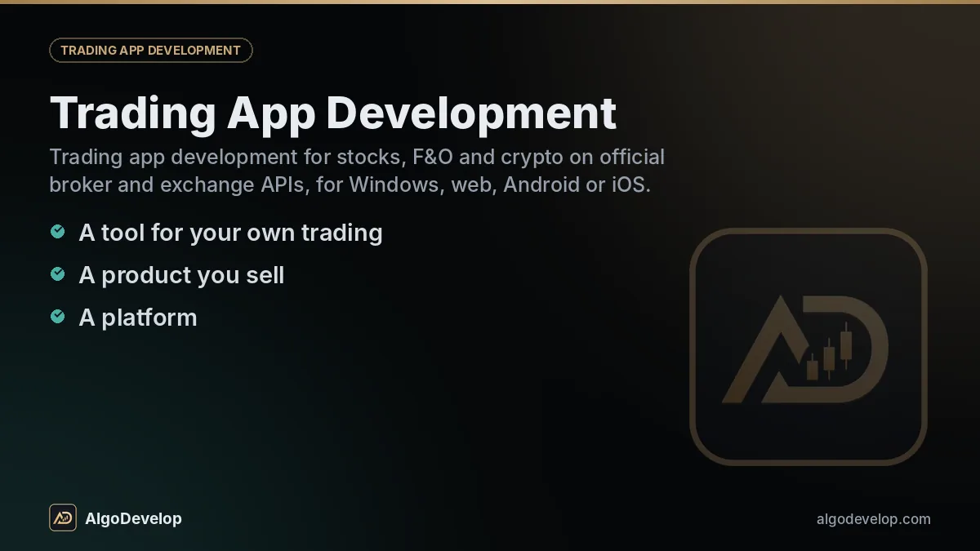Select the text 'A platform'
This screenshot has height=551, width=980.
coord(138,318)
